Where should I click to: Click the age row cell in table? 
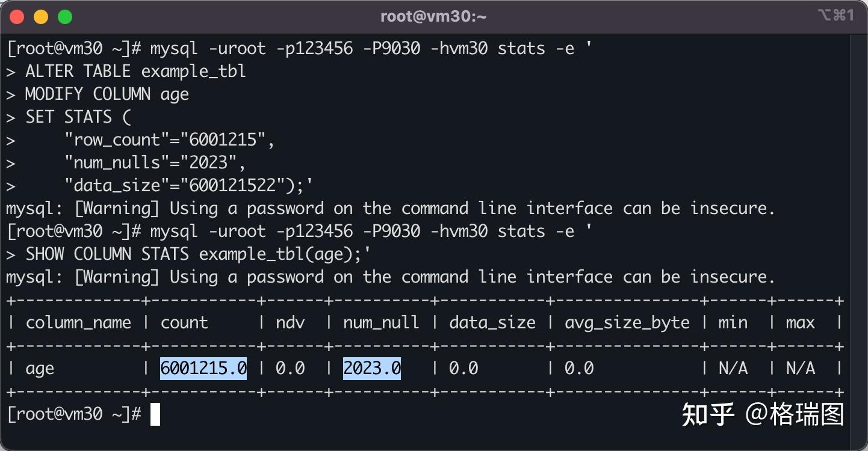(x=40, y=369)
